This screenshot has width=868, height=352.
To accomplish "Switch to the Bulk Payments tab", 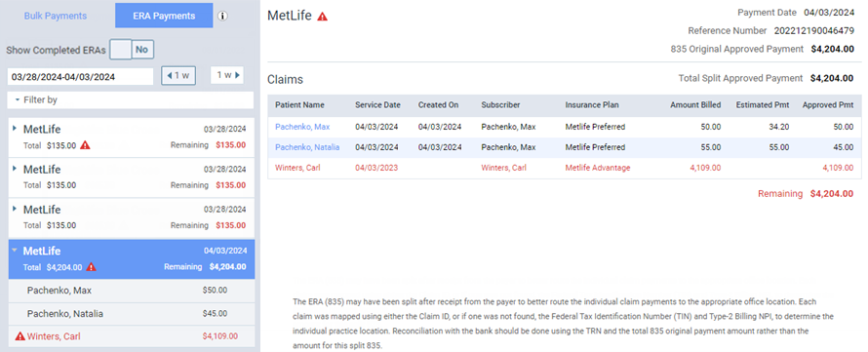I will (x=56, y=16).
